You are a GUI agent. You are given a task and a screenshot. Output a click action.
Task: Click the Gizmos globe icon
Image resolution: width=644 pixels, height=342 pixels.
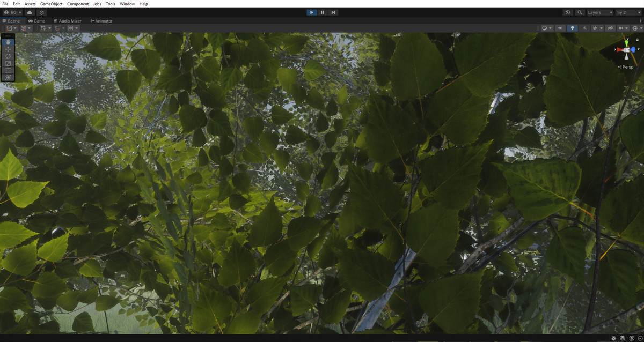tap(635, 28)
